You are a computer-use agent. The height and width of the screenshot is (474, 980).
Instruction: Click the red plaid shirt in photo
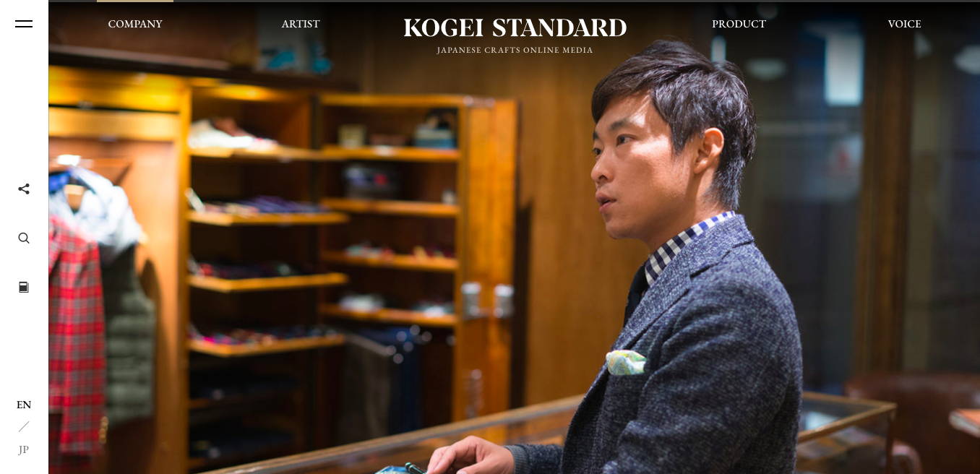[x=77, y=340]
